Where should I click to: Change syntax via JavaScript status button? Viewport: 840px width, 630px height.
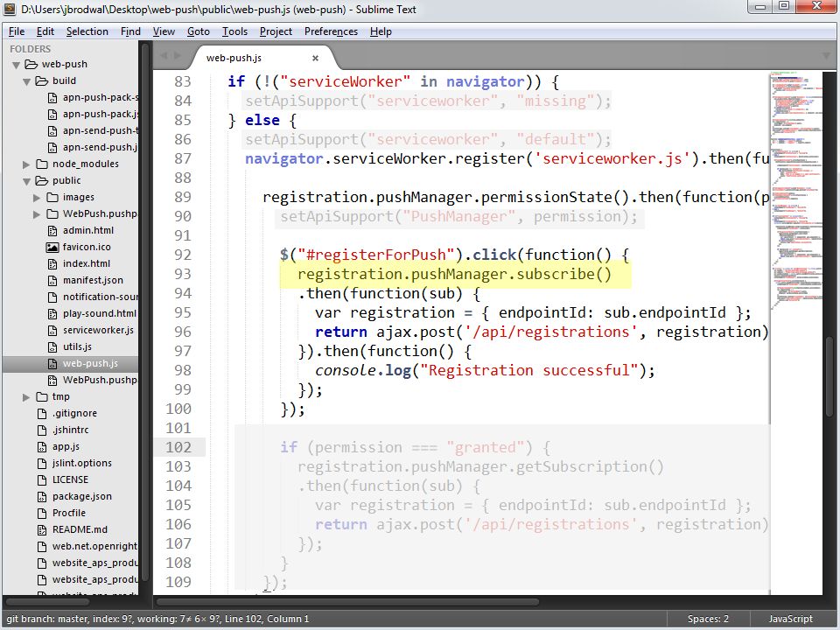(791, 619)
